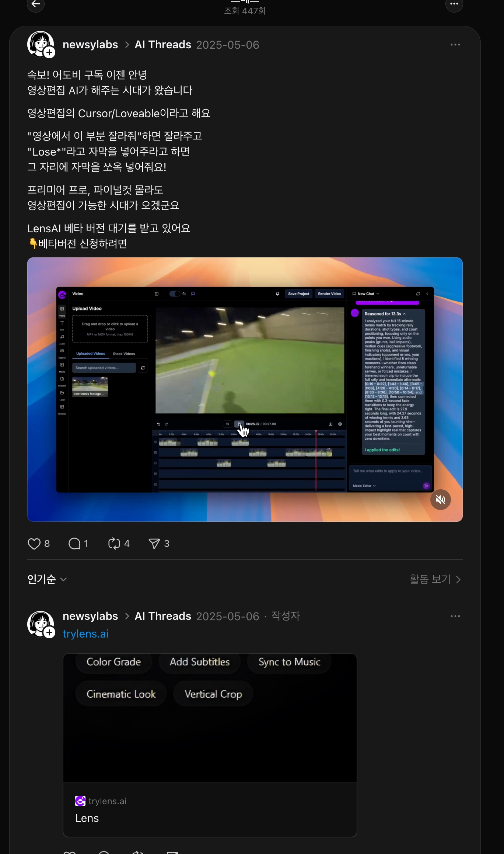
Task: Select text "LensAI 베타 버전 대기를 받고 있어요"
Action: [109, 228]
